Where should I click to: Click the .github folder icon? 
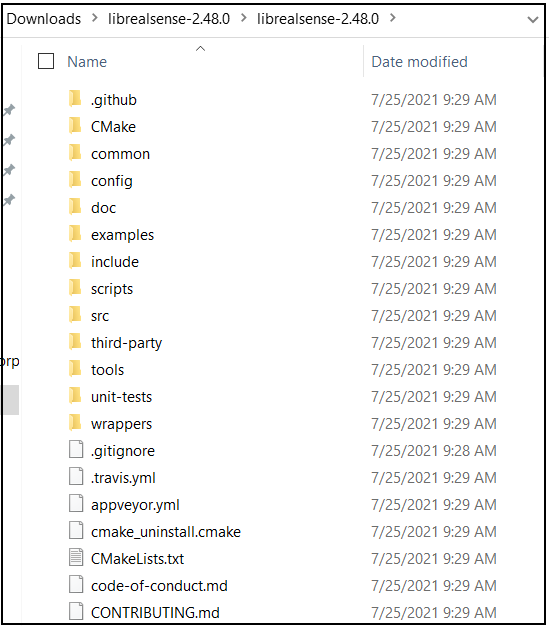tap(75, 99)
